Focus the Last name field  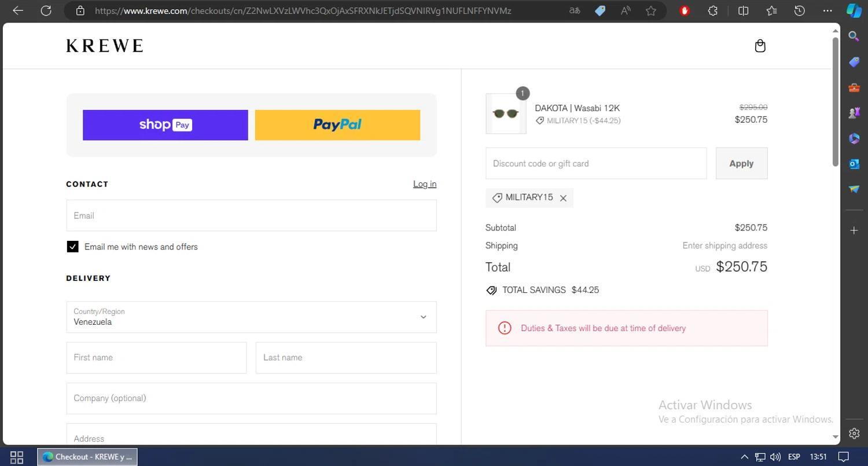click(346, 358)
